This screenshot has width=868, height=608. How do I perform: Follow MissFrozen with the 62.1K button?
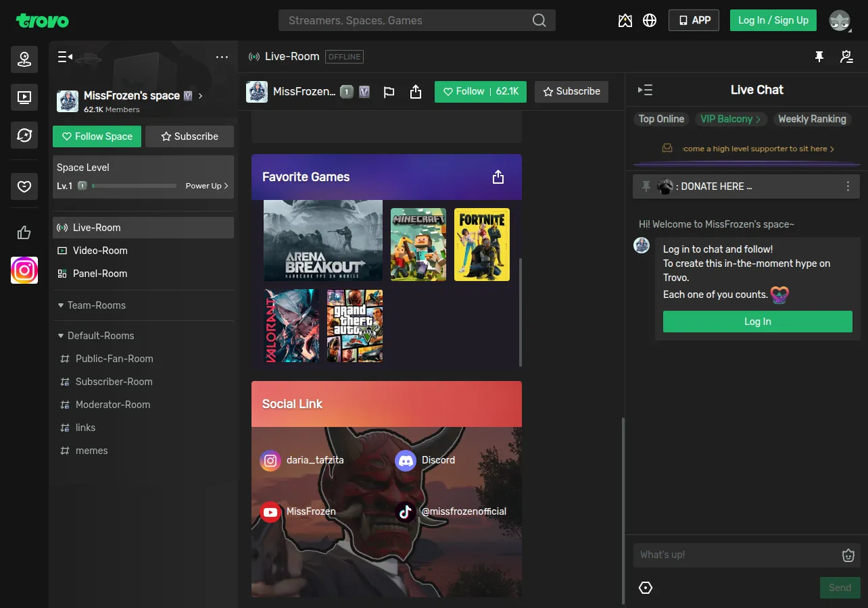click(x=481, y=92)
